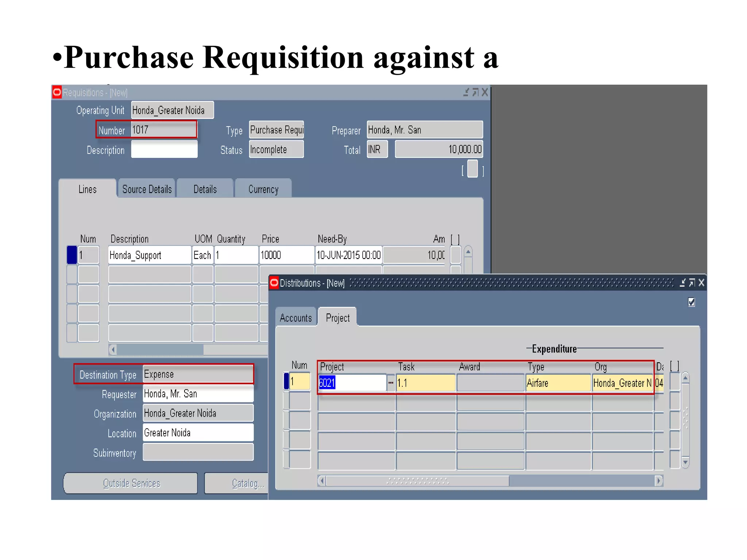Viewport: 747px width, 560px height.
Task: Click the distribution Num 1 field
Action: coord(300,382)
